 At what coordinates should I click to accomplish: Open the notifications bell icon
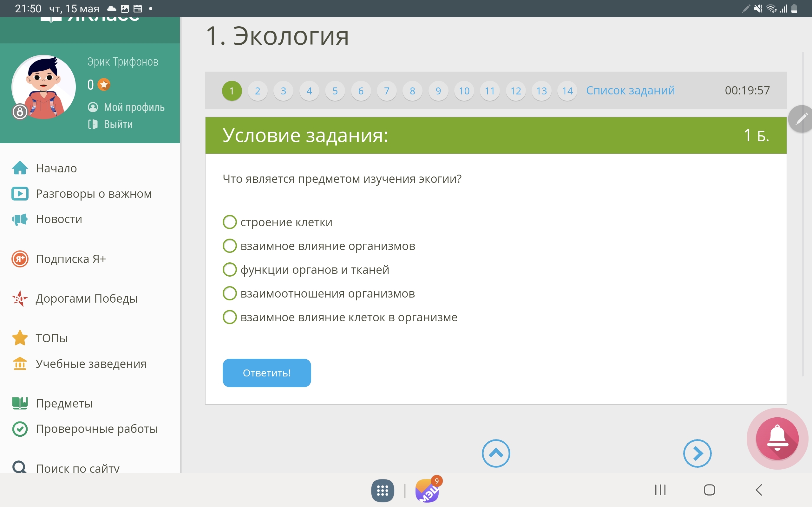(777, 438)
